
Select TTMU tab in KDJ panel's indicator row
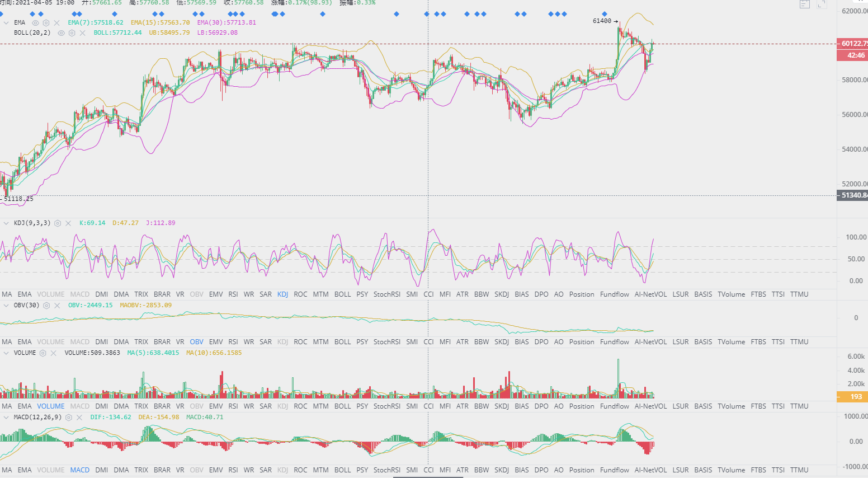point(799,294)
